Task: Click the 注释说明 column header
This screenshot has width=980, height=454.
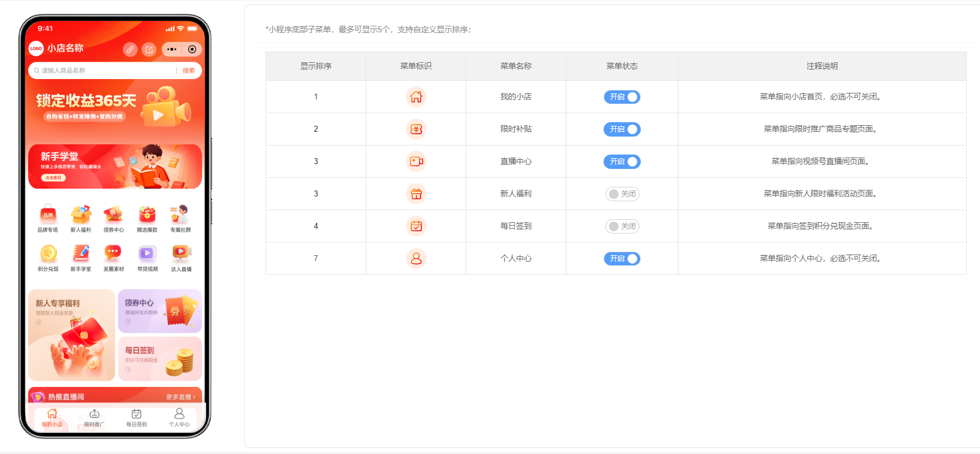Action: (822, 66)
